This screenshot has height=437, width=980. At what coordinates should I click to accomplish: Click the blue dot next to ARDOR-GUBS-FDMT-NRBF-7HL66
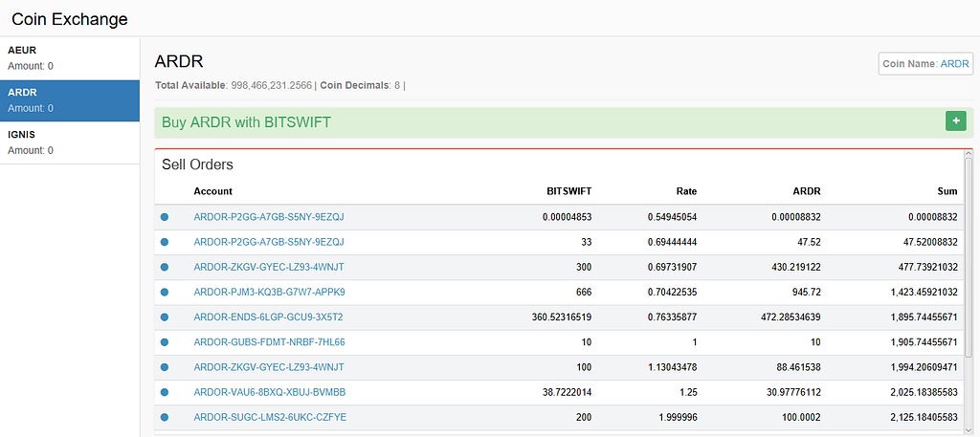(165, 342)
